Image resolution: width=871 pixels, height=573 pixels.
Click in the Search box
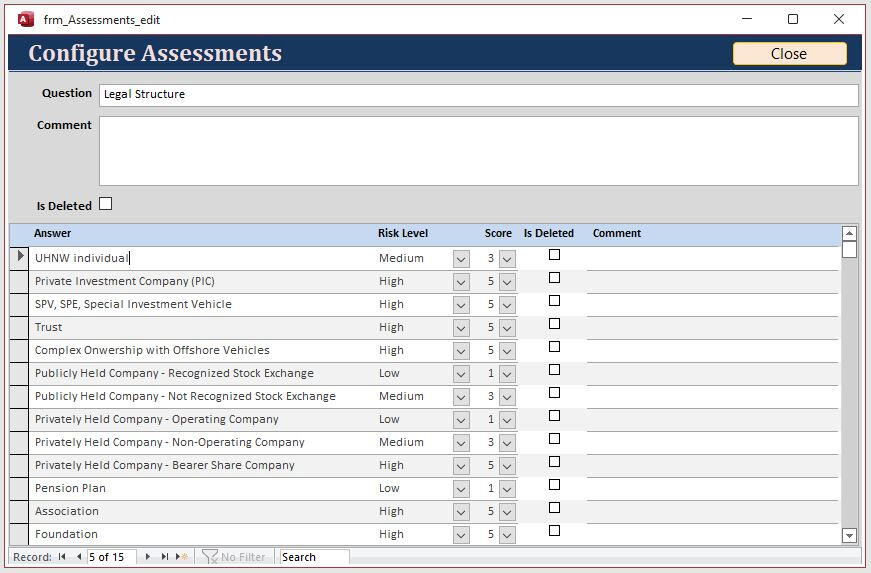314,557
